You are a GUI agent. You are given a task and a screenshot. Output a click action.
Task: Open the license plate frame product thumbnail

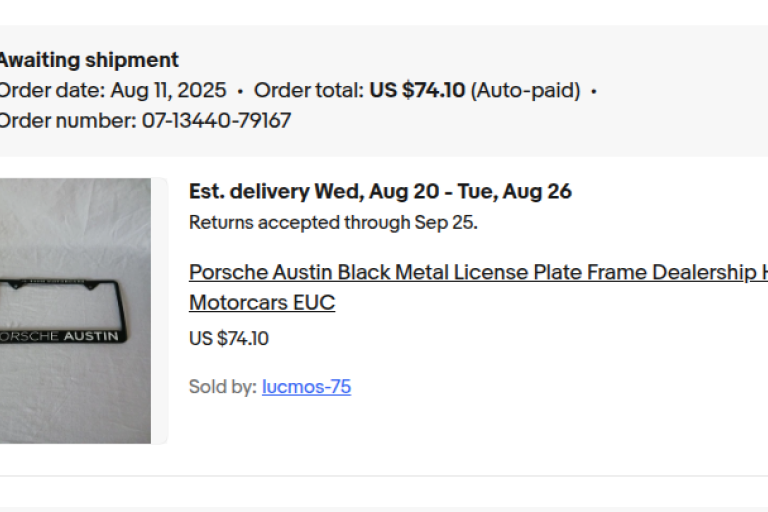(x=75, y=311)
